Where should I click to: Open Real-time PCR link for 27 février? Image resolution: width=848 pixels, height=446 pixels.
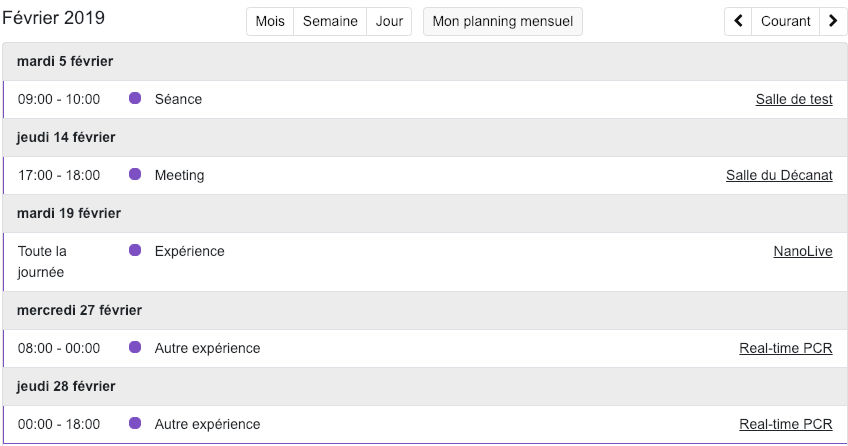[786, 348]
